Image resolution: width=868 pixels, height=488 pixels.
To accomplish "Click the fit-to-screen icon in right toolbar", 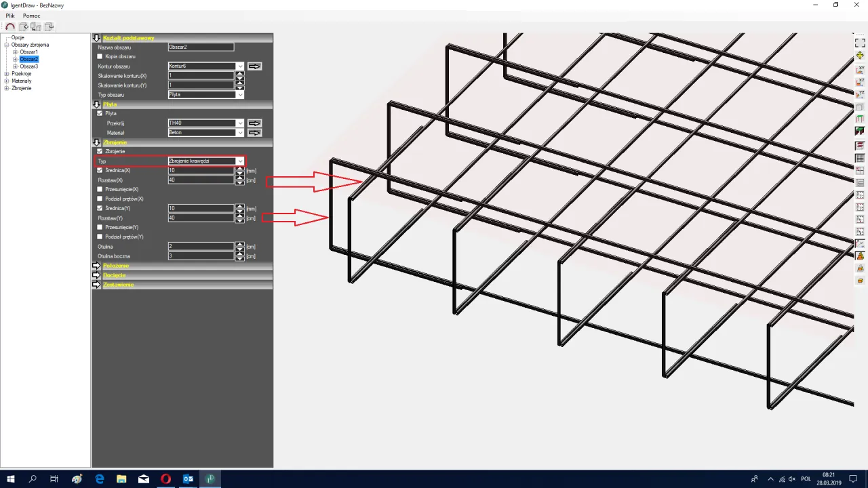I will pos(860,43).
